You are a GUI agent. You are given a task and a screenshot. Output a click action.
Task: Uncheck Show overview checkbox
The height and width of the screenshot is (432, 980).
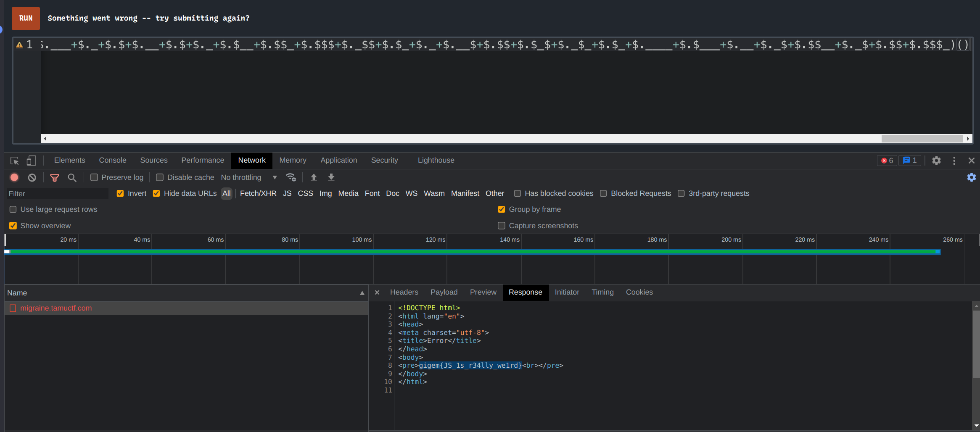(13, 226)
